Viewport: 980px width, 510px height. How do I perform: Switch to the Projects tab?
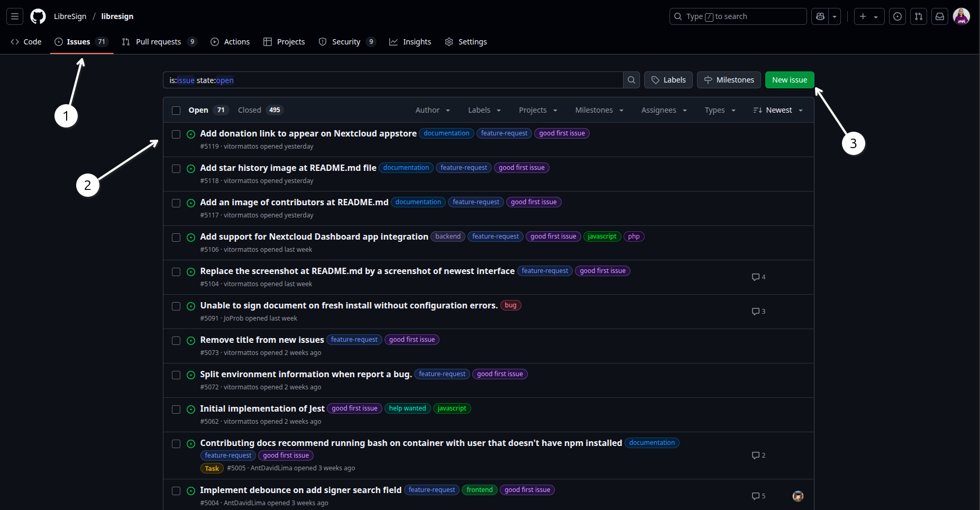click(284, 42)
